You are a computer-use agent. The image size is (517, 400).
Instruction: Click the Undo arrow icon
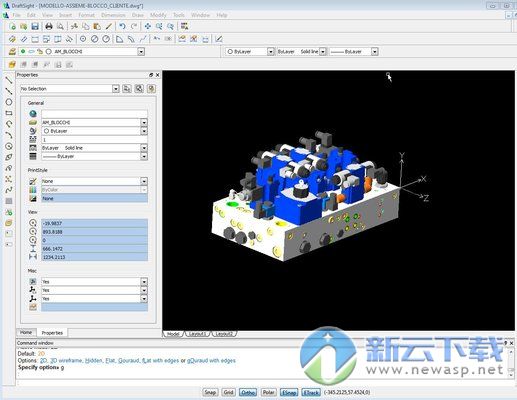pos(122,26)
